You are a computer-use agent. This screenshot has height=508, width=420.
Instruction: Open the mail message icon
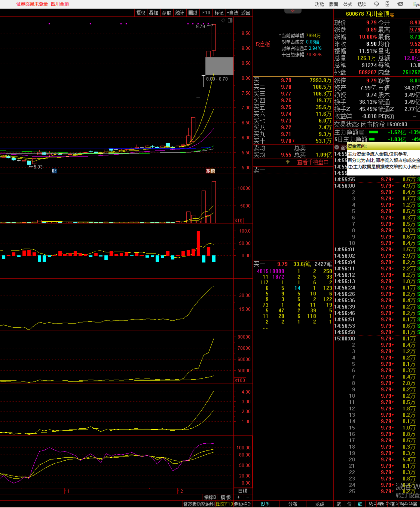point(400,4)
